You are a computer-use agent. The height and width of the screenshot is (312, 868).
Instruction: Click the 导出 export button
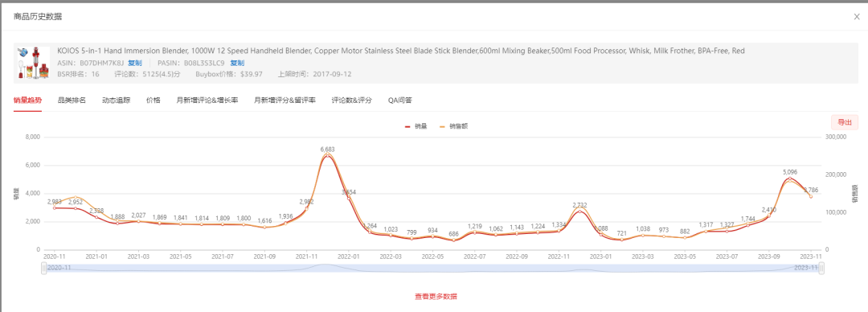pos(845,122)
